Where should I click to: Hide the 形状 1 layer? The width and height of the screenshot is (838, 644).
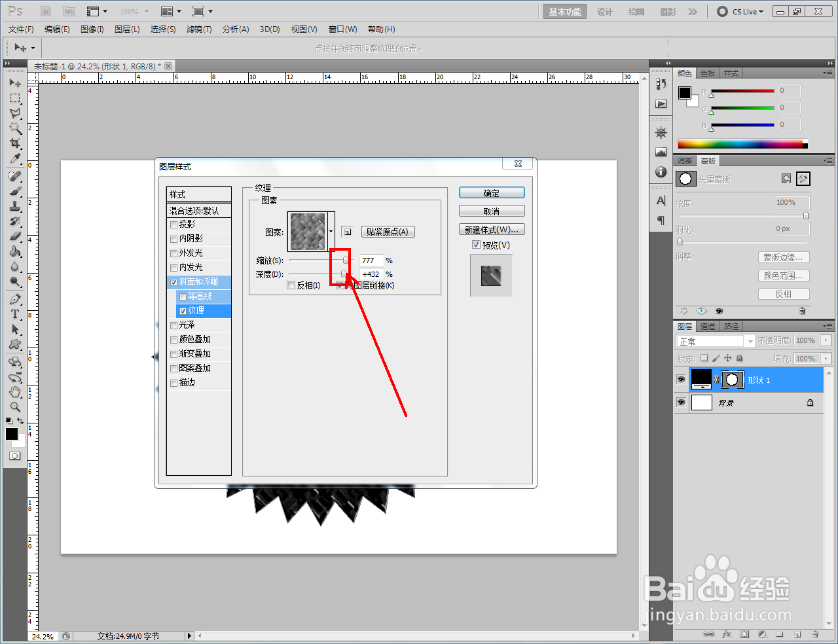click(681, 380)
